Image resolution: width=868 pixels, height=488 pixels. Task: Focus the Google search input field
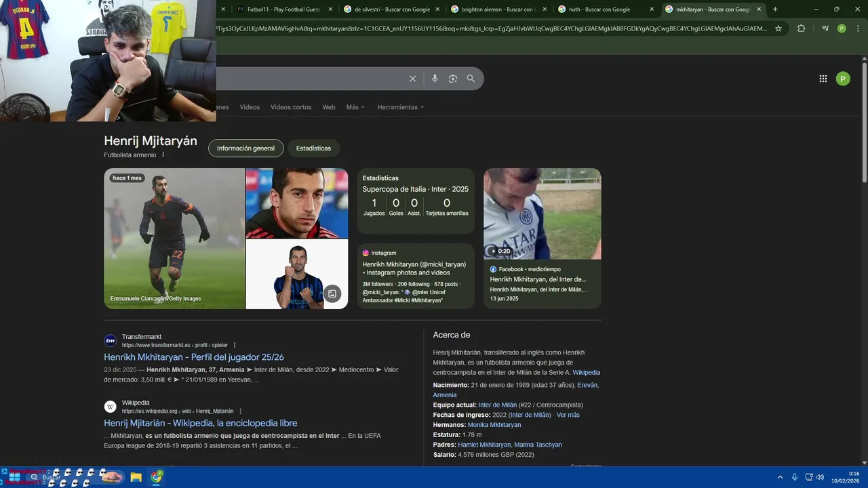[311, 79]
